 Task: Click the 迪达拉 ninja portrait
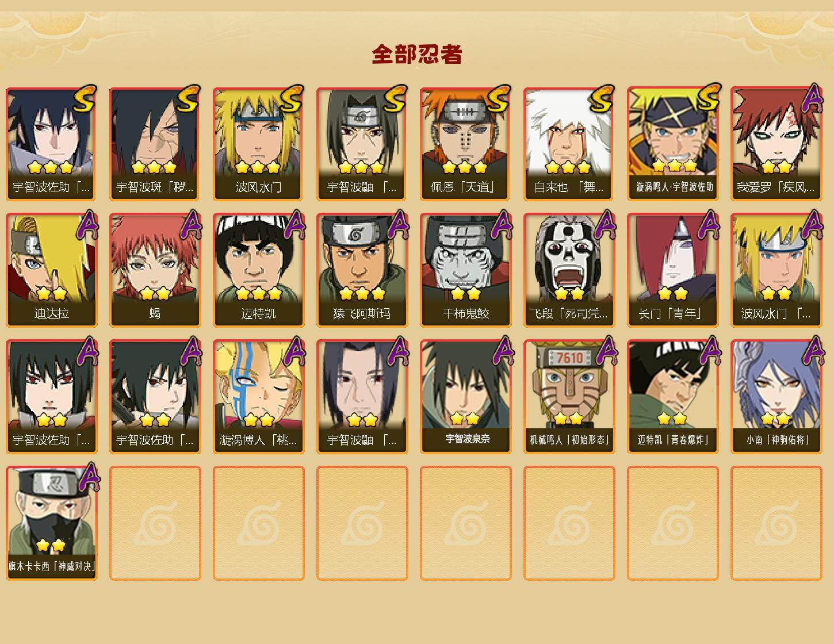click(x=51, y=270)
